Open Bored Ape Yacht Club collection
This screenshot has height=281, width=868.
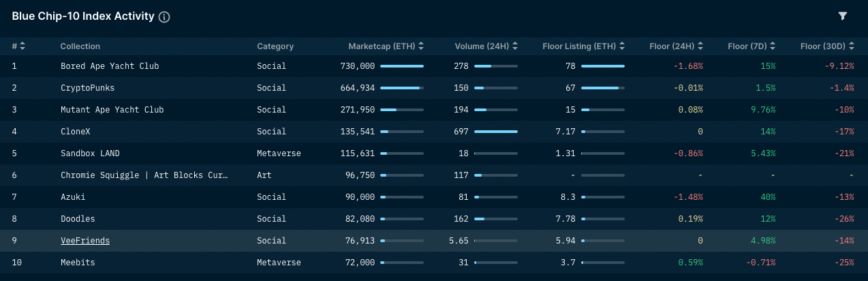pos(110,66)
